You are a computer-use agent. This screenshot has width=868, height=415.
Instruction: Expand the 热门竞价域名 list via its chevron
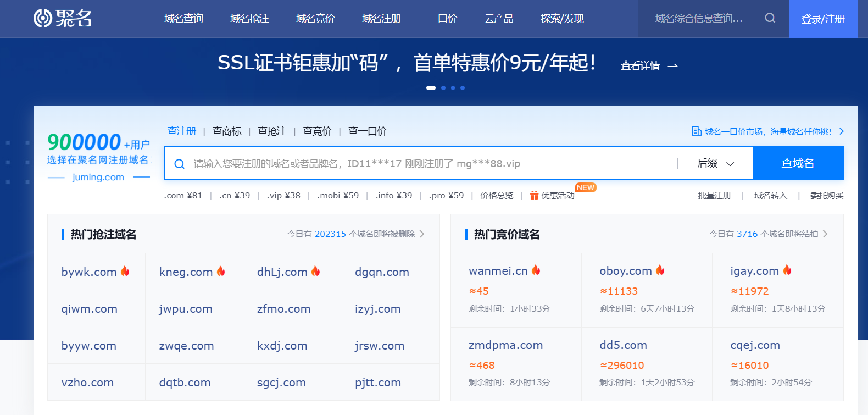pos(825,234)
